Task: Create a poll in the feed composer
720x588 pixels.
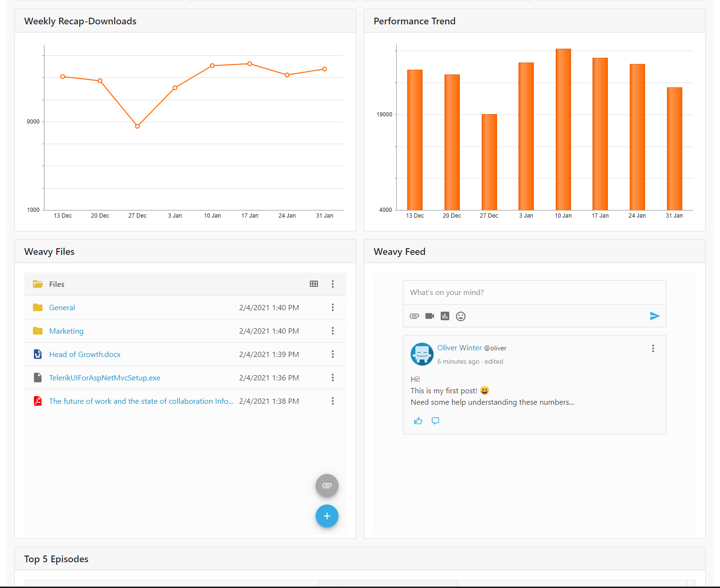Action: [445, 316]
